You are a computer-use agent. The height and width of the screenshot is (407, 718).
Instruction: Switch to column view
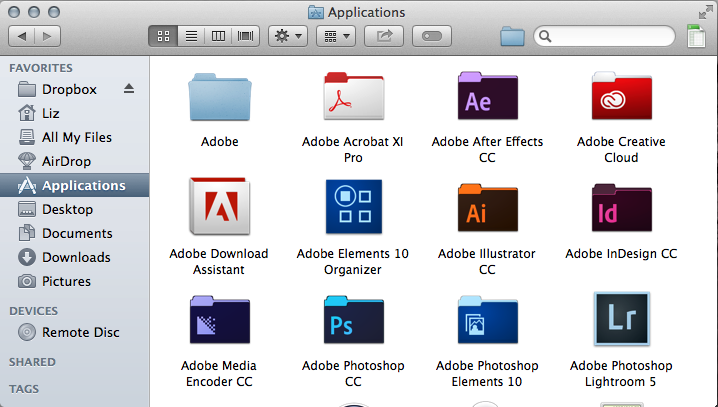[218, 36]
